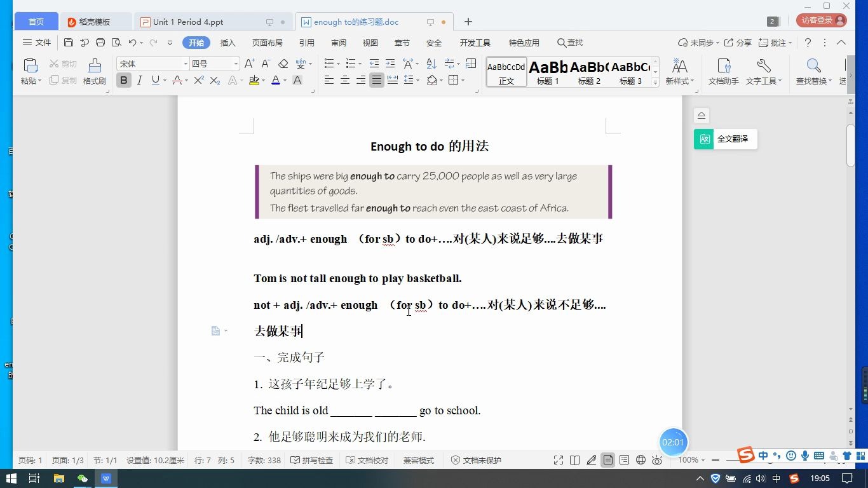Click 全文翻译 full text translate button
This screenshot has width=868, height=488.
pos(726,139)
